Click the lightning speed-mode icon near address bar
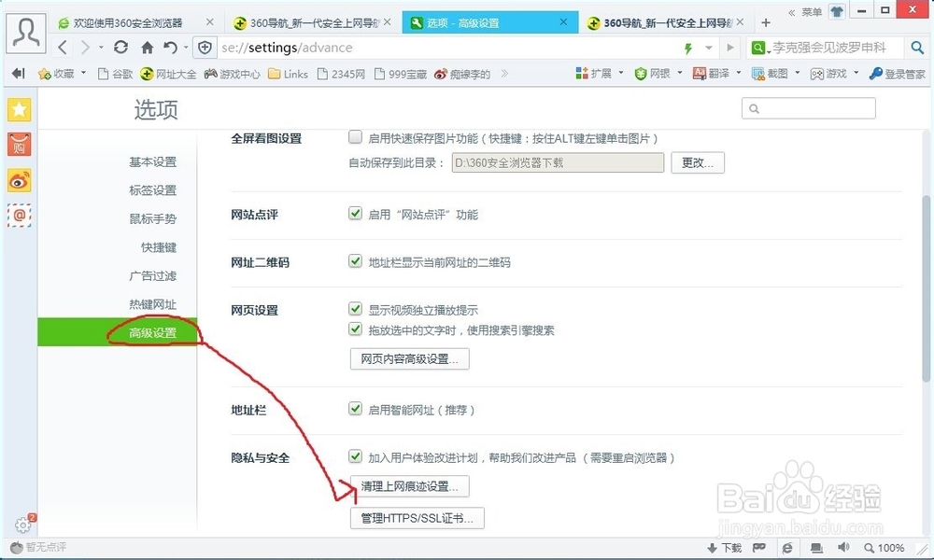The height and width of the screenshot is (560, 934). [x=686, y=47]
